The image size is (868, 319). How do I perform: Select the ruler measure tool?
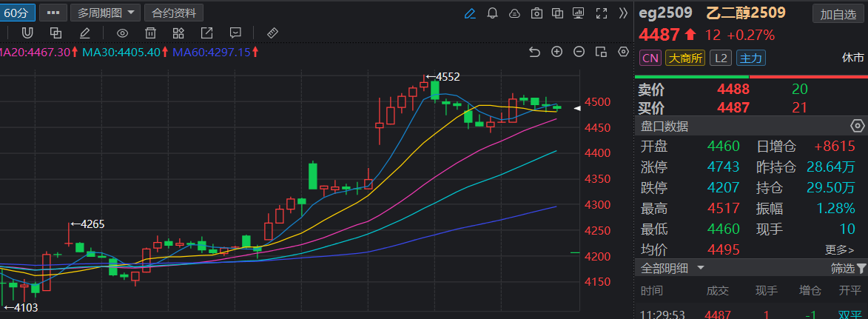coord(272,33)
